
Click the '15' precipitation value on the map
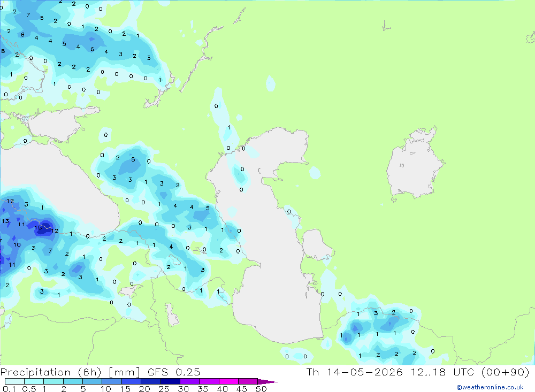pyautogui.click(x=38, y=228)
